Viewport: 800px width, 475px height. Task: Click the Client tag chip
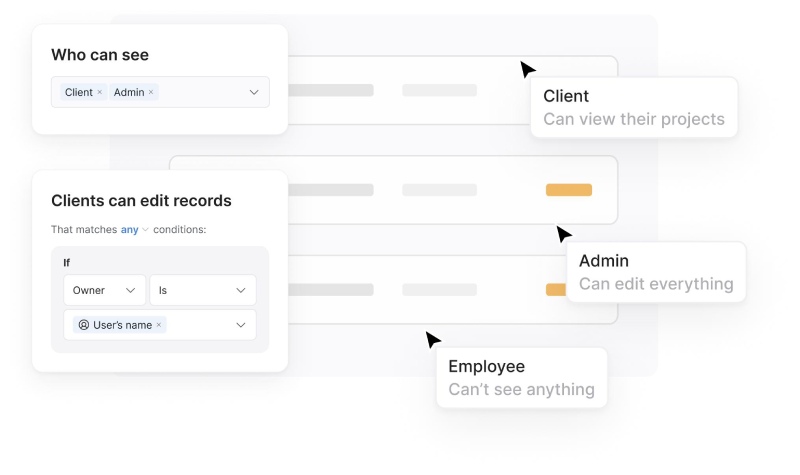click(84, 92)
